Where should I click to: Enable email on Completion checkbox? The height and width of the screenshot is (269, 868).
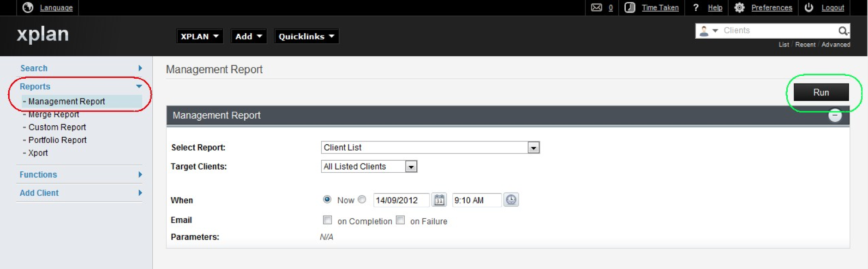[328, 220]
